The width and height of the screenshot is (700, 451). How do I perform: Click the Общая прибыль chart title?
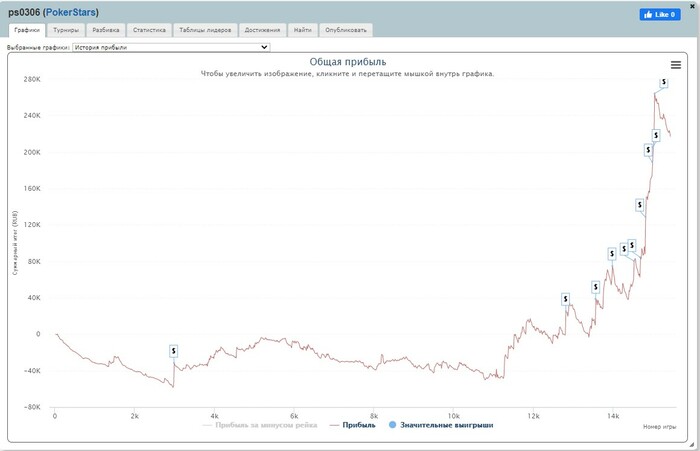[348, 62]
